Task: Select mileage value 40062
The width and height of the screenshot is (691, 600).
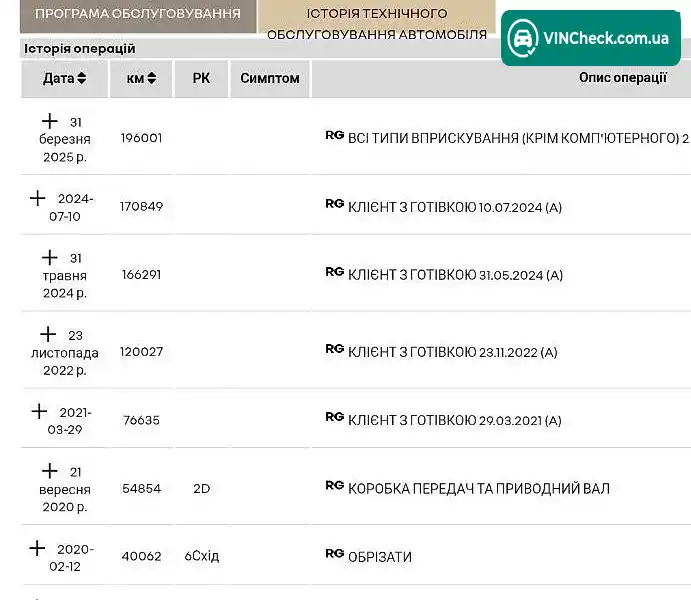Action: tap(141, 556)
